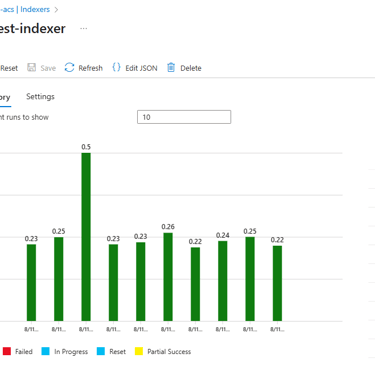Image resolution: width=375 pixels, height=366 pixels.
Task: Click the red Failed legend swatch
Action: (x=7, y=351)
